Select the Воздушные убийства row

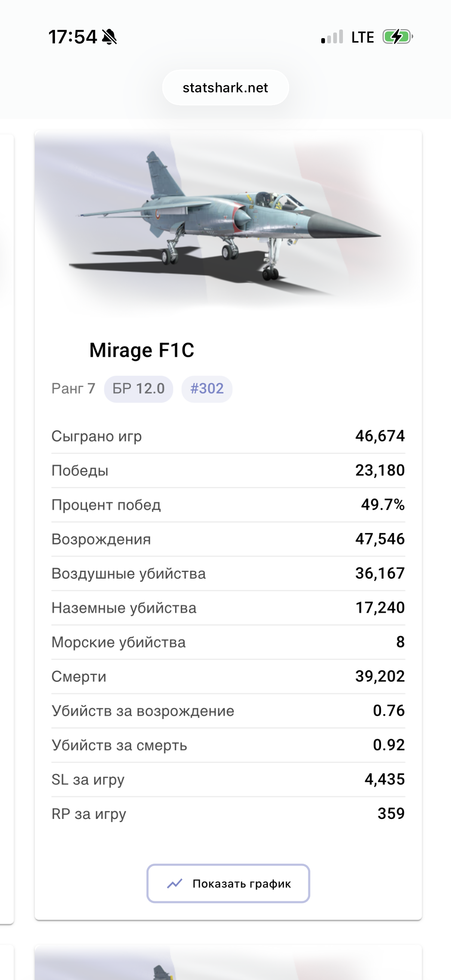click(x=228, y=573)
